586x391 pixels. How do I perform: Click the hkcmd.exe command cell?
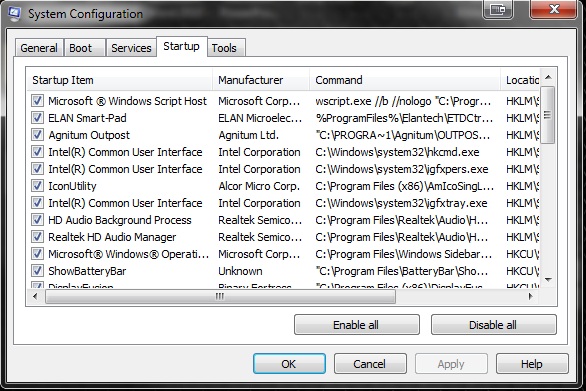point(397,152)
